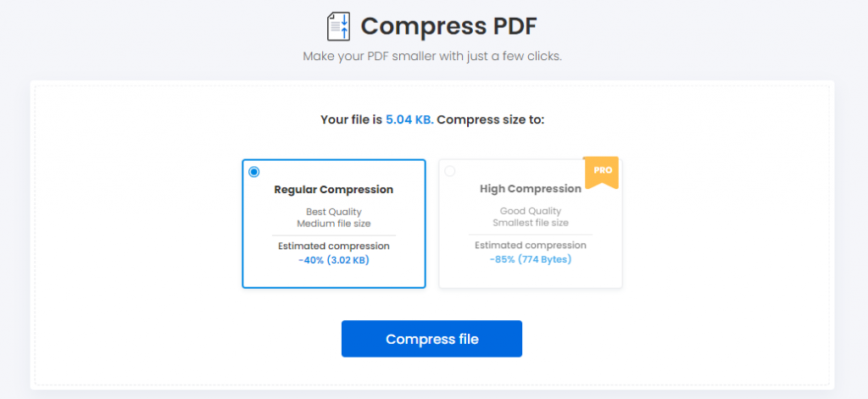Click "Estimated compression" in the Regular Compression card
The height and width of the screenshot is (399, 868).
tap(333, 247)
